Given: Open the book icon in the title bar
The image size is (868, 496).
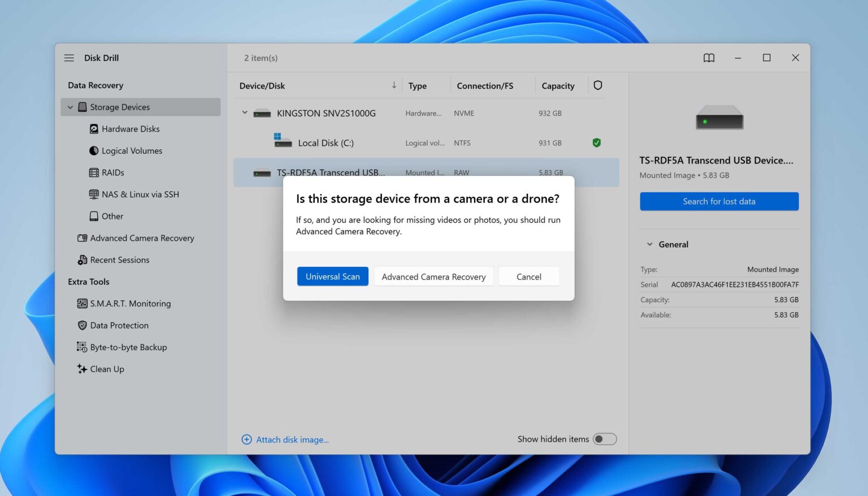Looking at the screenshot, I should pyautogui.click(x=709, y=57).
